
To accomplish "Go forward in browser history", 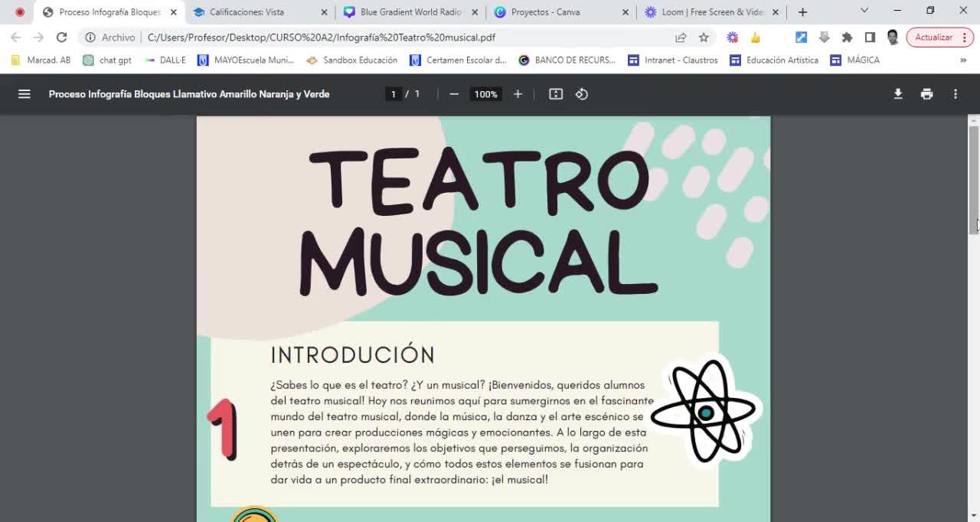I will point(38,37).
